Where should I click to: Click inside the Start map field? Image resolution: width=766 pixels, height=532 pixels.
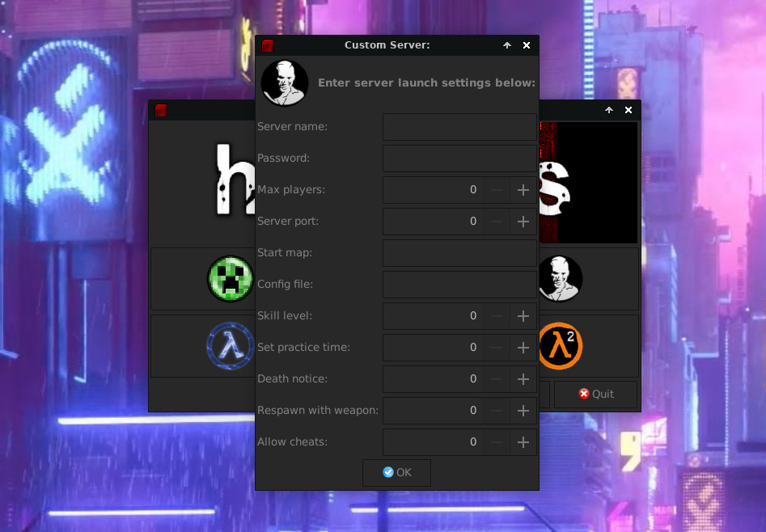click(x=459, y=252)
